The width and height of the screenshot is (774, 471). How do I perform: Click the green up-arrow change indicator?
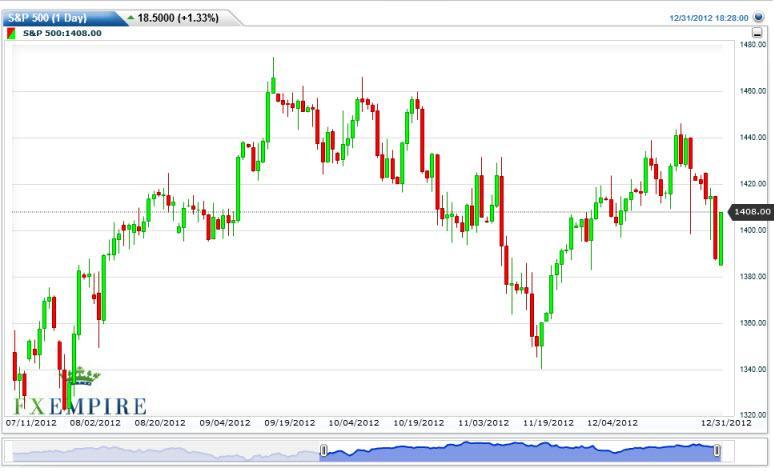tap(131, 18)
